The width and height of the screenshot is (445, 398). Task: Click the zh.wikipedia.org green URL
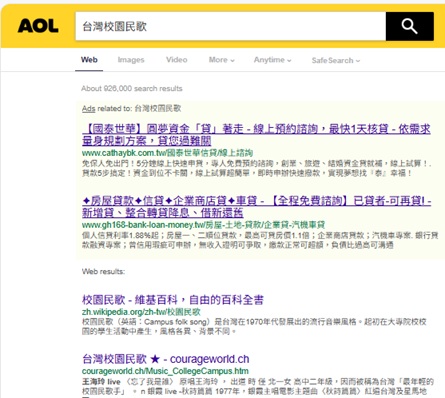[x=141, y=312]
